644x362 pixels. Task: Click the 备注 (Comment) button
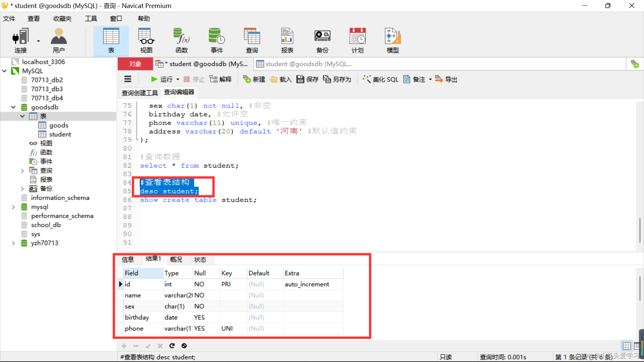click(414, 79)
